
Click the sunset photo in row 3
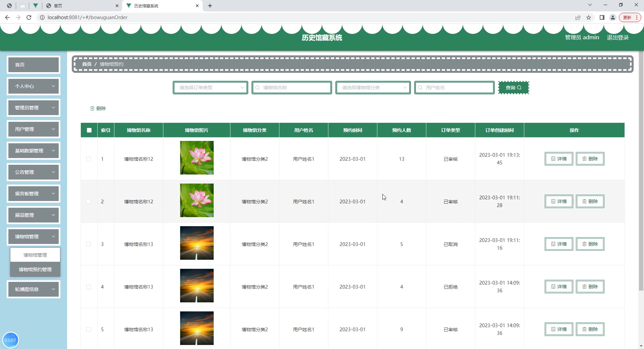(x=197, y=243)
